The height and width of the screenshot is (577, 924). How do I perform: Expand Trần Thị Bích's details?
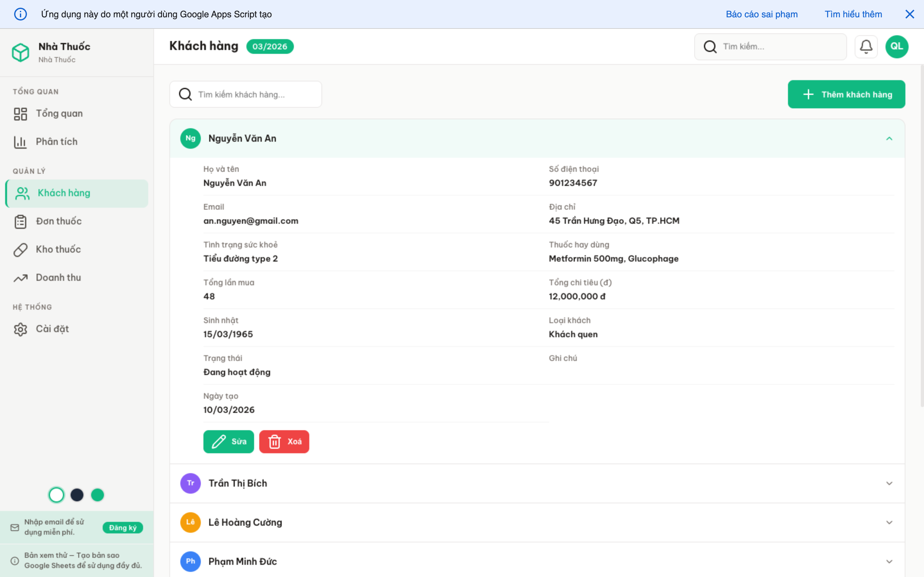pyautogui.click(x=890, y=483)
